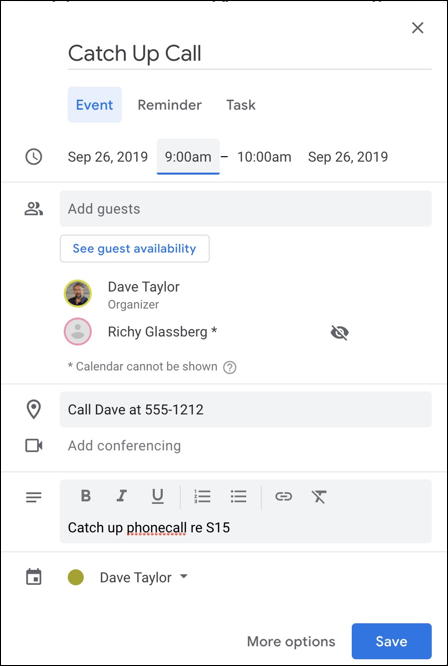Toggle Richy Glassberg calendar visibility eye
The width and height of the screenshot is (448, 666).
[x=340, y=333]
